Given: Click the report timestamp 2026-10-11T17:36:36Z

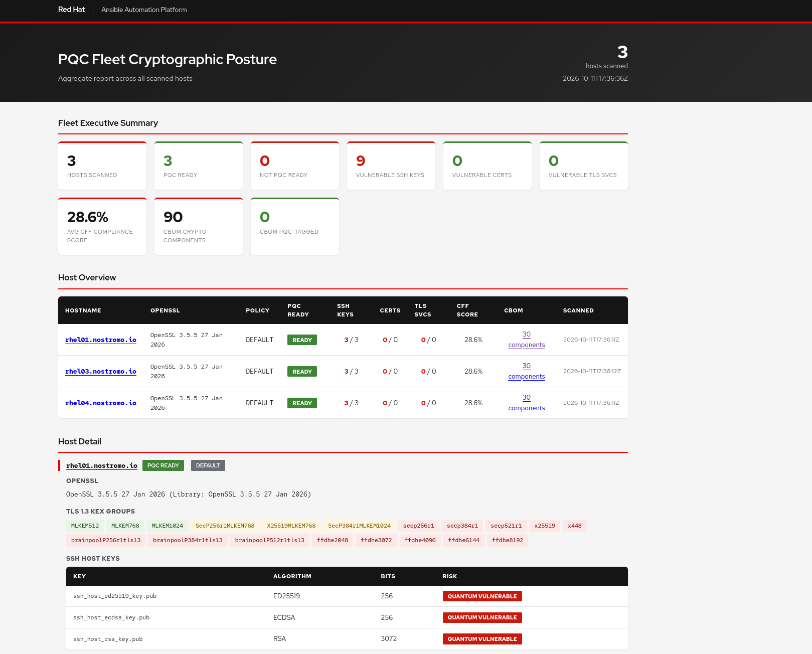Looking at the screenshot, I should (595, 78).
